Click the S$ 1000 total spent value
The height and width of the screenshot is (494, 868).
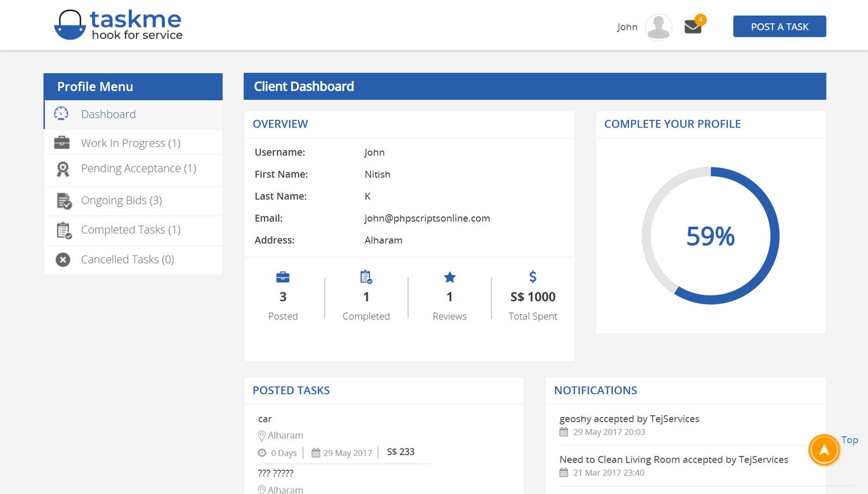click(533, 297)
